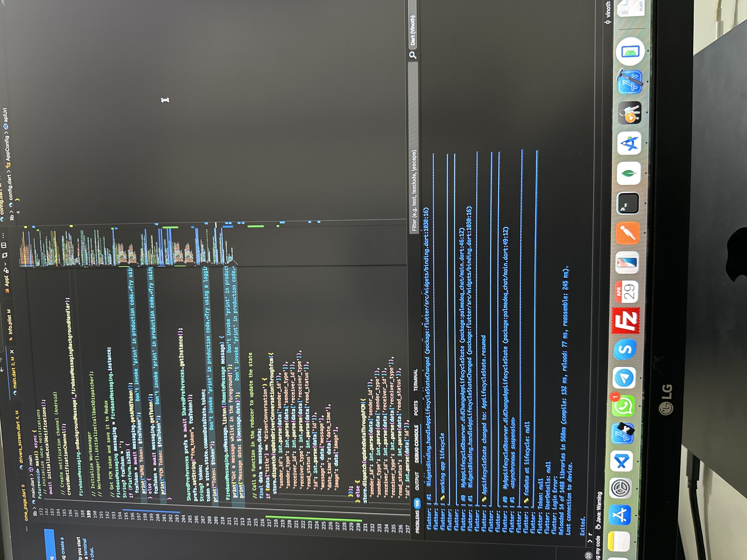Open MongoDB Compass leaf icon
Screen dimensions: 747x560
pyautogui.click(x=628, y=174)
